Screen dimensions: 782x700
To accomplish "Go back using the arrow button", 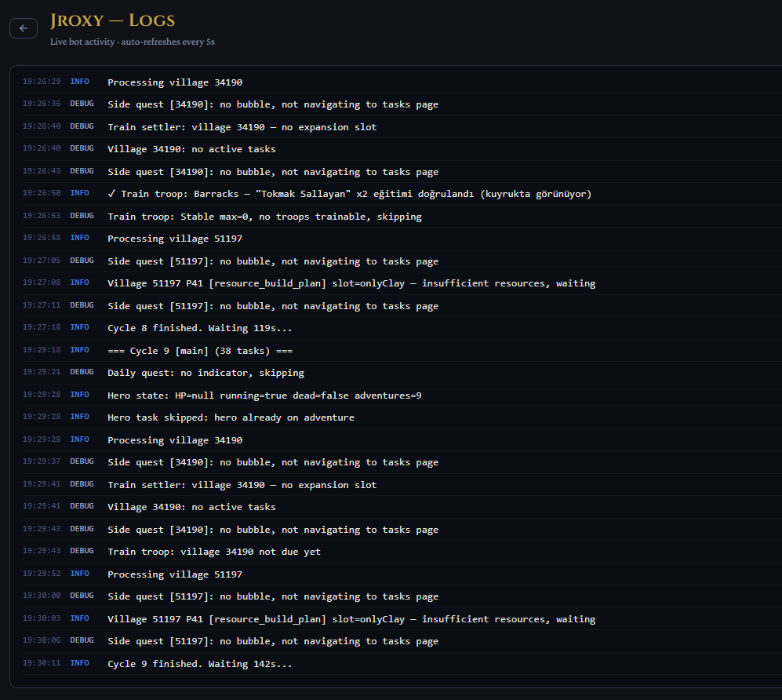I will coord(24,28).
